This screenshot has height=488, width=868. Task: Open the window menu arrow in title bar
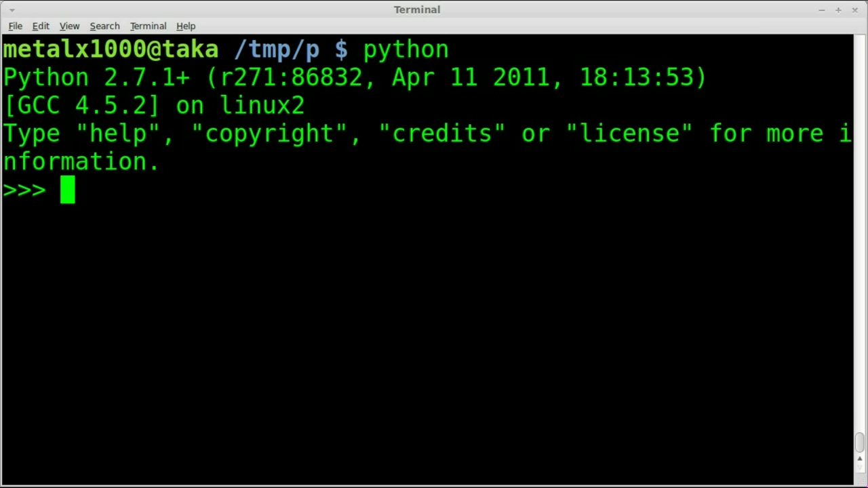(12, 10)
